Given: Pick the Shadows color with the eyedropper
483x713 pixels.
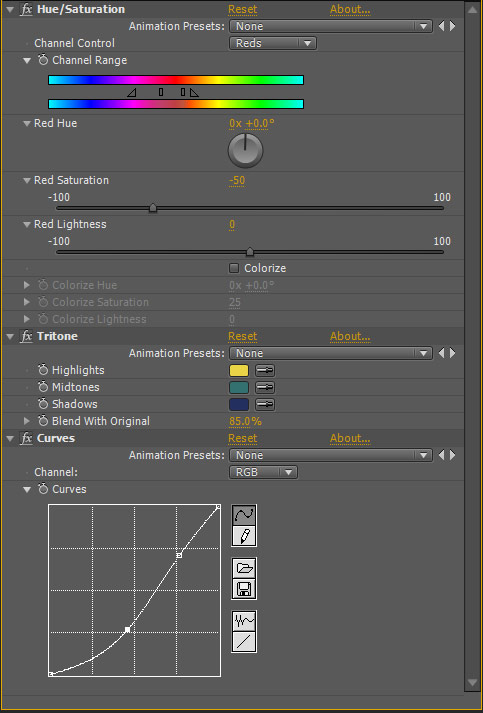Looking at the screenshot, I should [x=265, y=404].
